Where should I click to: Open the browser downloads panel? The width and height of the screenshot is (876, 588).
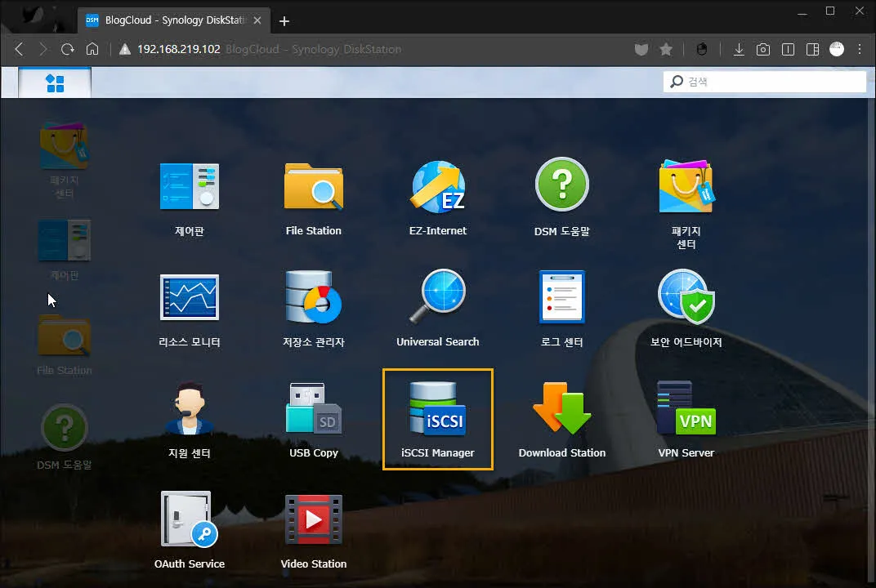tap(739, 49)
